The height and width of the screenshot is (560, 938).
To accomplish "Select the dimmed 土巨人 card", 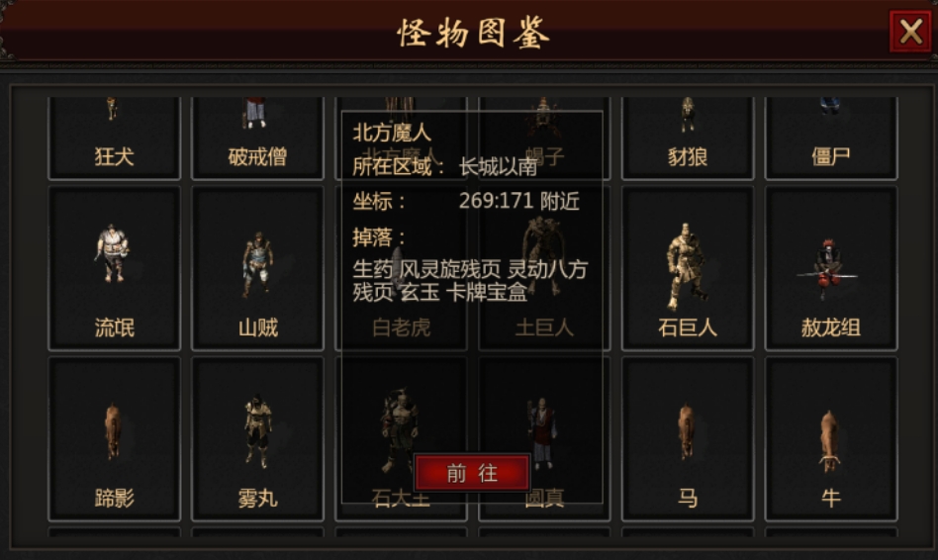I will [x=544, y=327].
